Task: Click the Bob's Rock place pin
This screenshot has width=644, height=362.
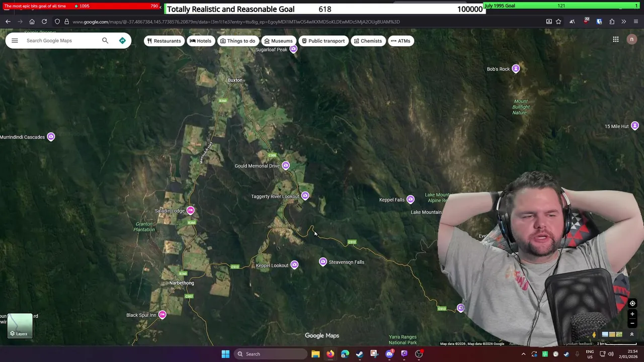Action: [516, 69]
